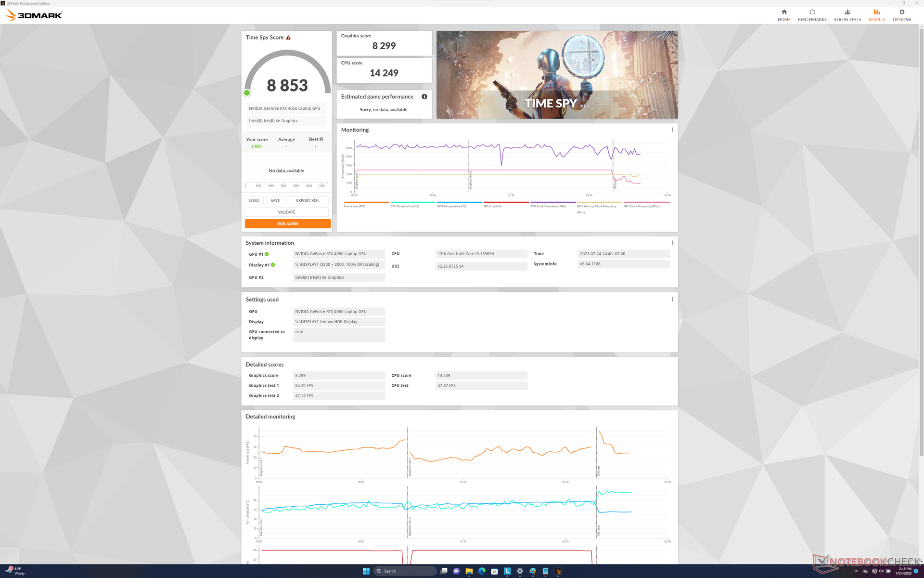
Task: Switch to the RESULTS tab
Action: [876, 15]
